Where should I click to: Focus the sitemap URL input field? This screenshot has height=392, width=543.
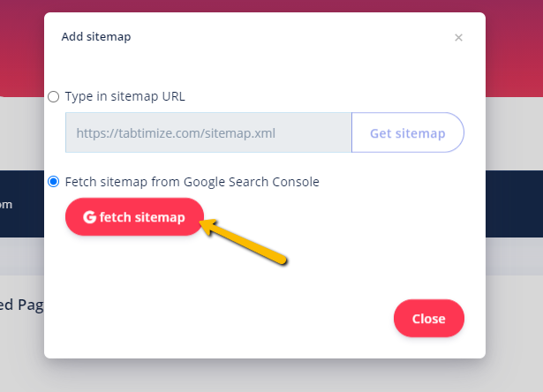click(208, 132)
